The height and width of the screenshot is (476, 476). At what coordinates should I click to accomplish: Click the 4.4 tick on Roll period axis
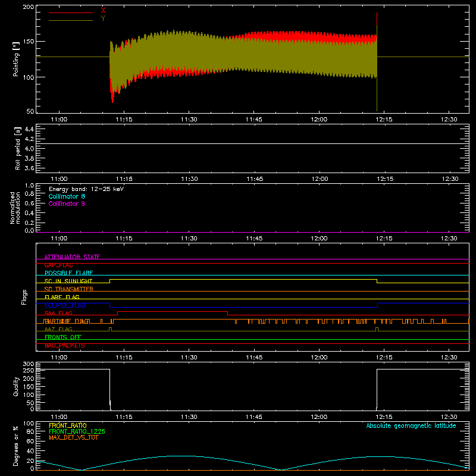click(x=29, y=129)
